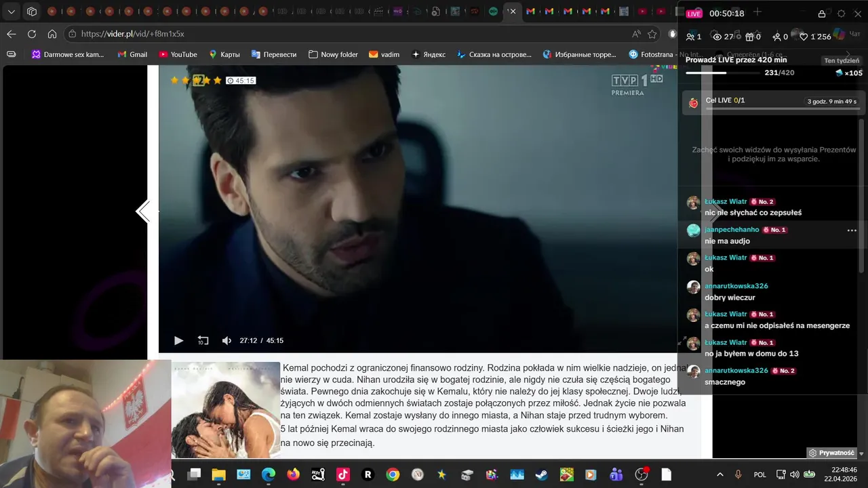Open the Перевести bookmark
The width and height of the screenshot is (868, 488).
tap(274, 54)
